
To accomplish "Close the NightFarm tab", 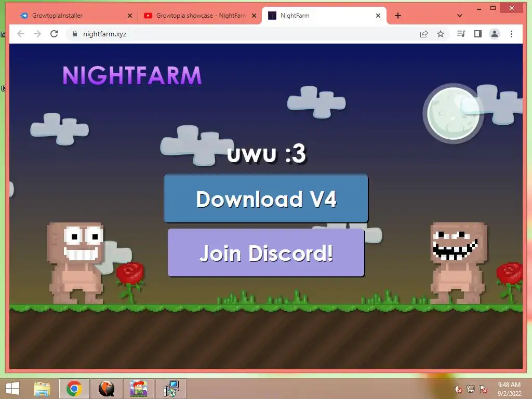I will tap(378, 16).
